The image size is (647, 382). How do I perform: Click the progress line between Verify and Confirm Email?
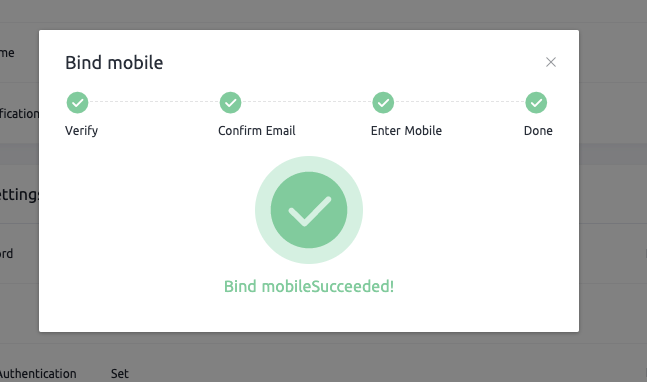coord(154,101)
